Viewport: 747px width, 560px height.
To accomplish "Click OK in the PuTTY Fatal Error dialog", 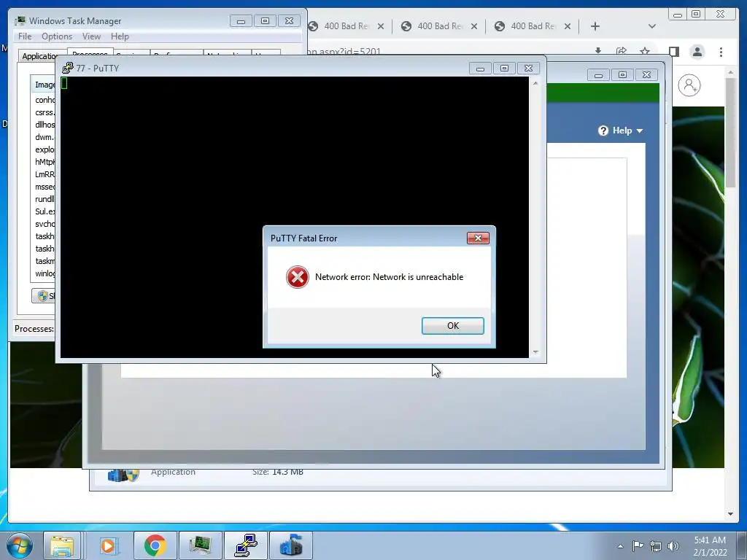I will [x=452, y=326].
